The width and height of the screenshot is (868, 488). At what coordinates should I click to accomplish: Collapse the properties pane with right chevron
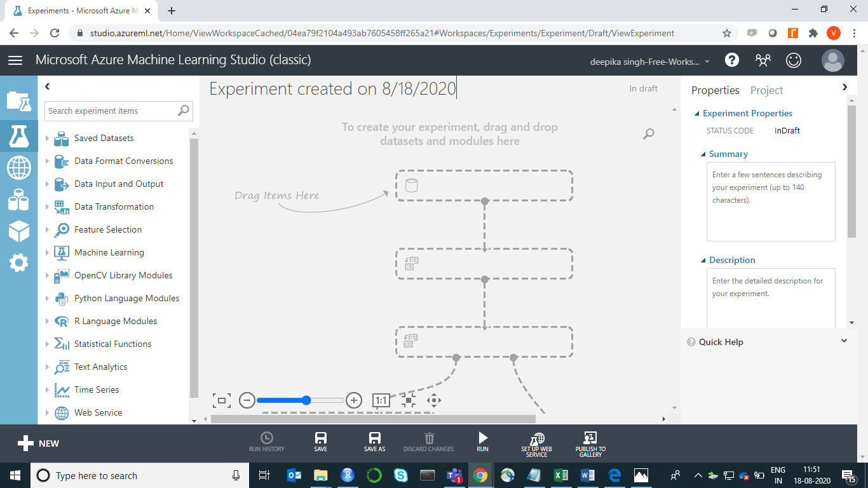pyautogui.click(x=844, y=88)
